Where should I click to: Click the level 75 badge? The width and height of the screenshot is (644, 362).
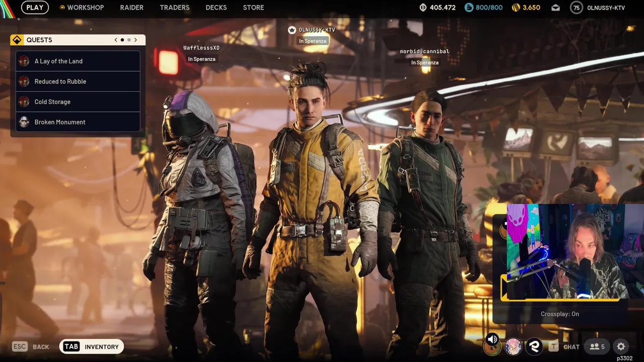(577, 8)
